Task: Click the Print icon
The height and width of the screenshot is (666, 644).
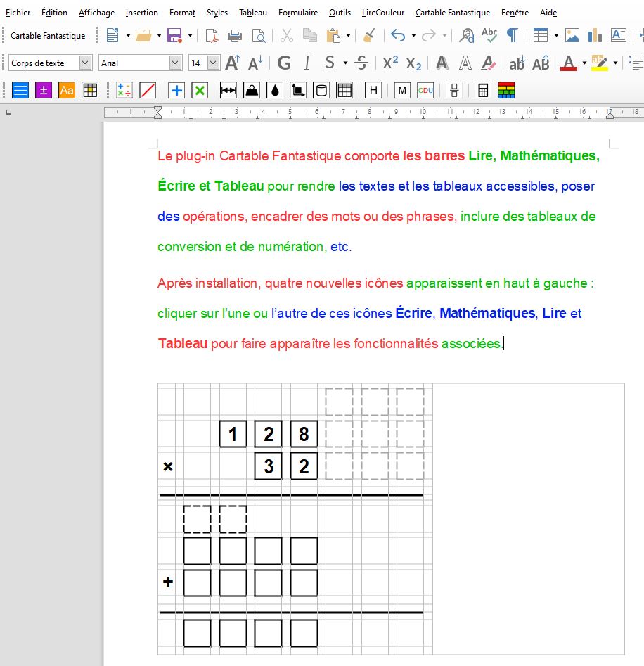Action: (235, 36)
